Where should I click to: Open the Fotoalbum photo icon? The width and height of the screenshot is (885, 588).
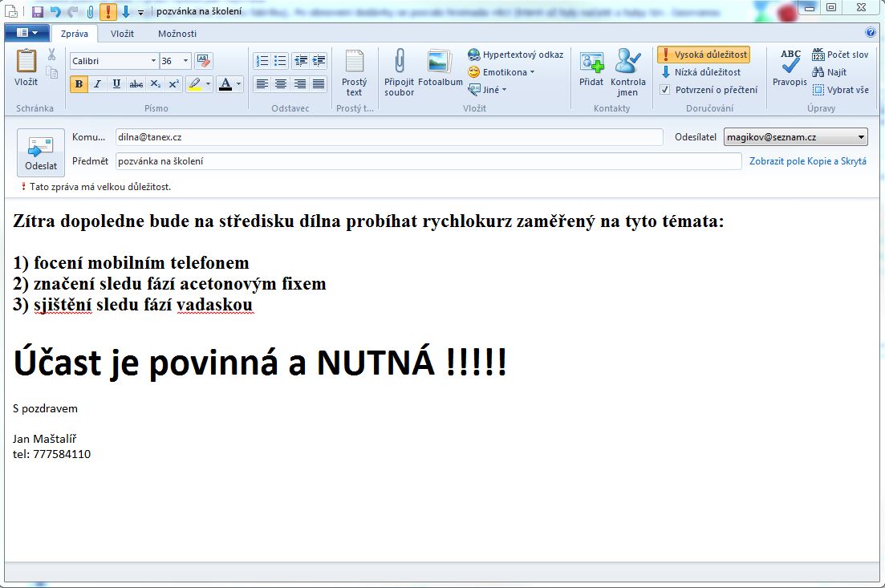(440, 63)
